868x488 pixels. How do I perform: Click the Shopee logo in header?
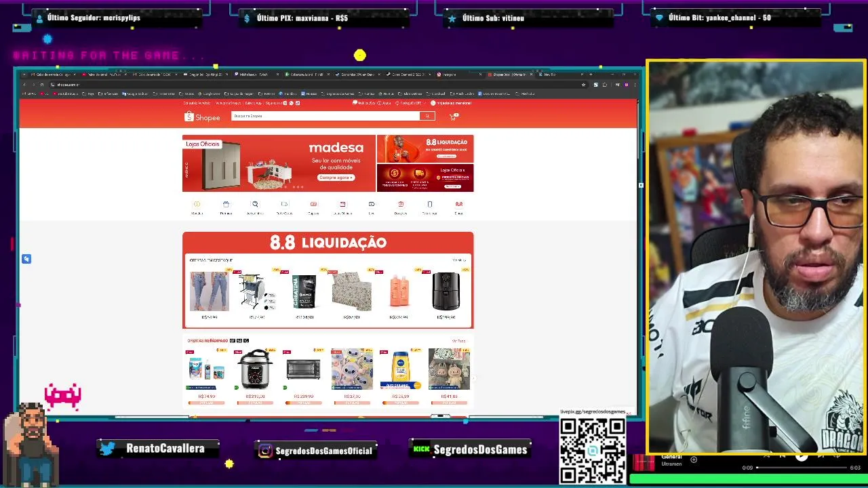202,117
